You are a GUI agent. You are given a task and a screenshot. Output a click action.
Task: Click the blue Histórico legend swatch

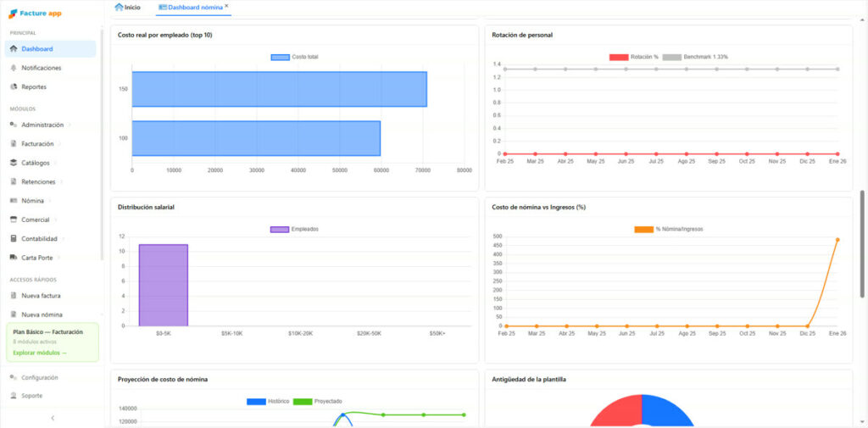pyautogui.click(x=256, y=401)
